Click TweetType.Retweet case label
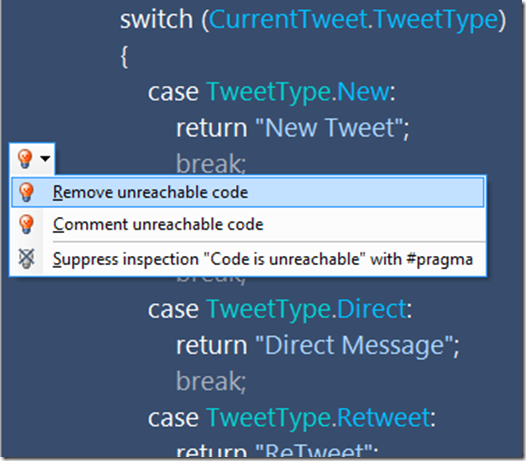 [318, 419]
